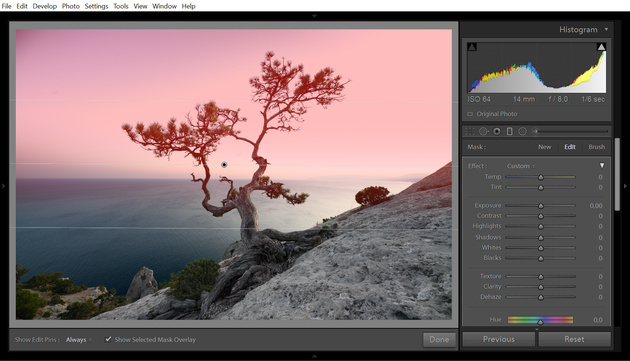Open the Photo menu
The width and height of the screenshot is (630, 361).
71,6
